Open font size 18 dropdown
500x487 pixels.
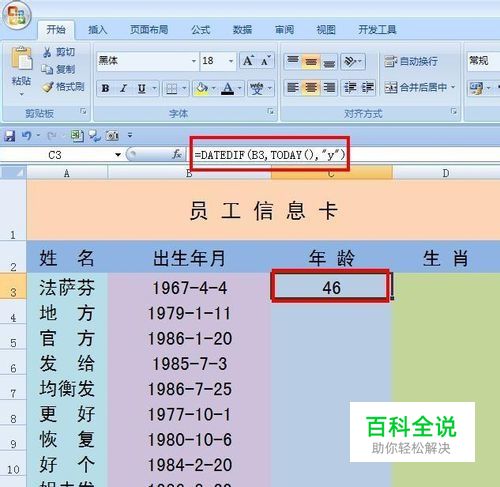click(x=231, y=61)
